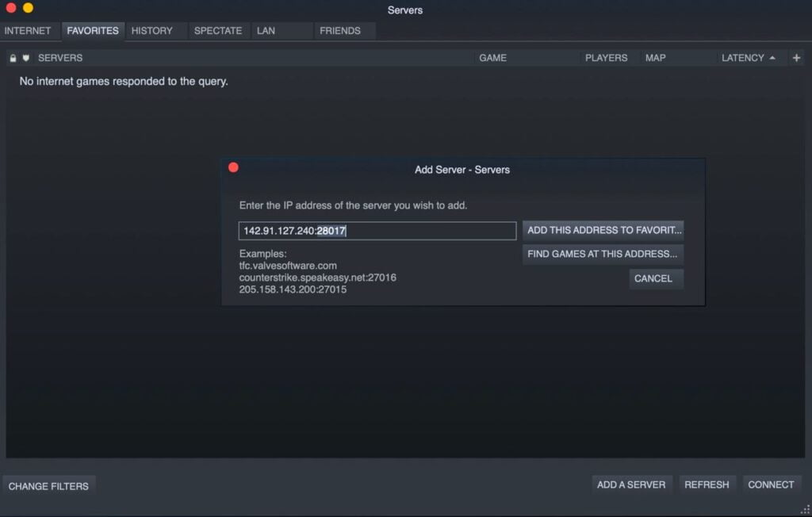
Task: Click FIND GAMES AT THIS ADDRESS
Action: tap(603, 255)
